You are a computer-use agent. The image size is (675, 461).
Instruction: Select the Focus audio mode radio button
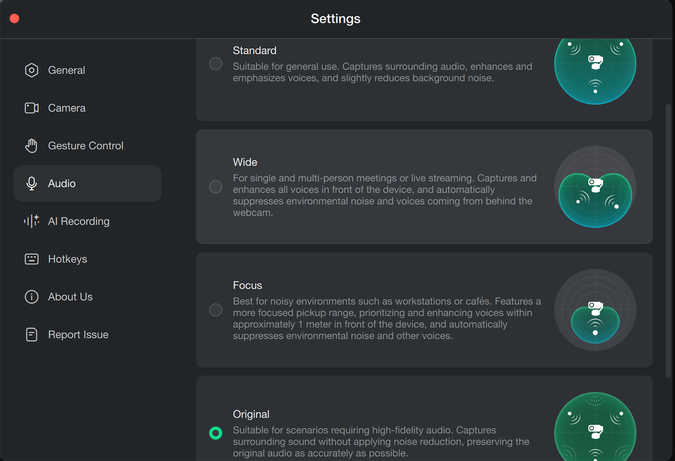[x=216, y=310]
